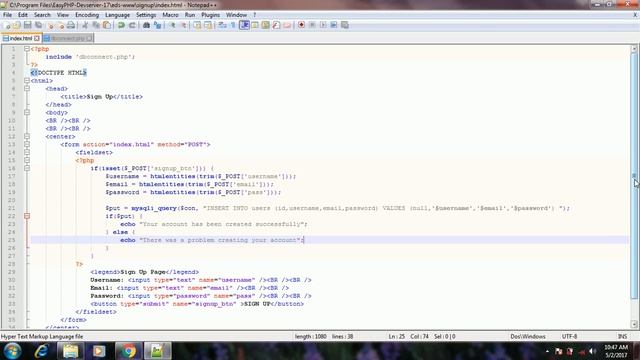Toggle the highlighted Show Indent Guide button
The width and height of the screenshot is (640, 360).
tap(244, 25)
